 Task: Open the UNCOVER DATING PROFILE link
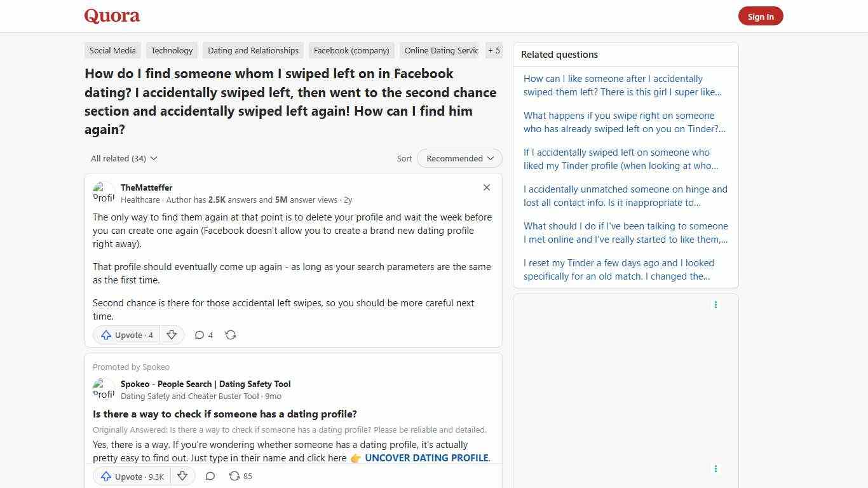426,457
